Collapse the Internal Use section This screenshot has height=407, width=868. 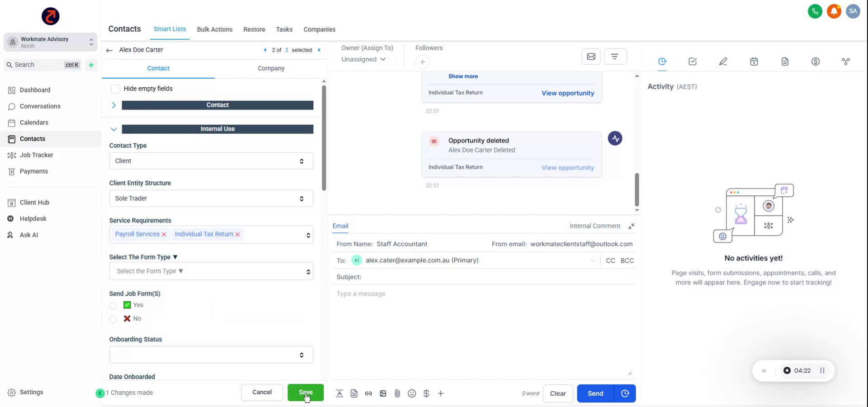[113, 129]
